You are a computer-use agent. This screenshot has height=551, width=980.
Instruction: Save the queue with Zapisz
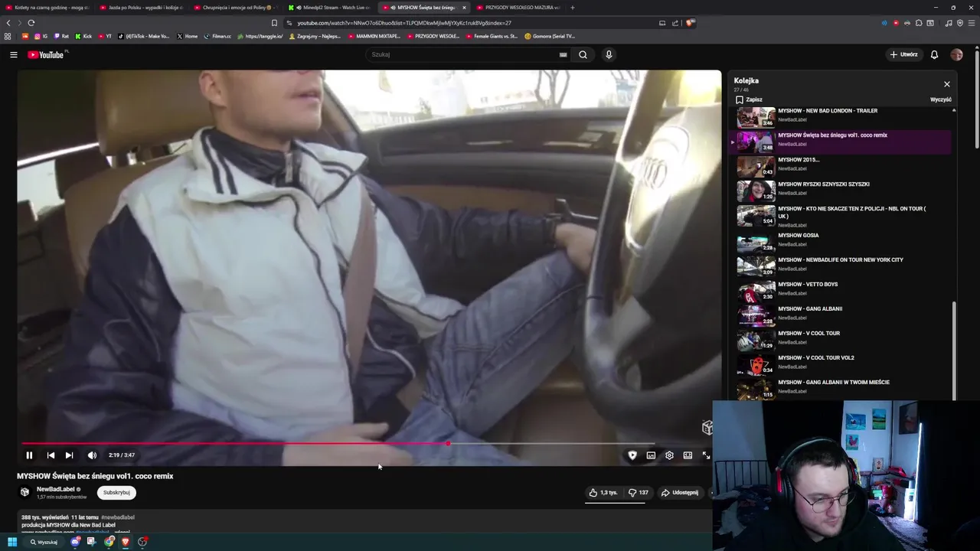click(x=749, y=99)
